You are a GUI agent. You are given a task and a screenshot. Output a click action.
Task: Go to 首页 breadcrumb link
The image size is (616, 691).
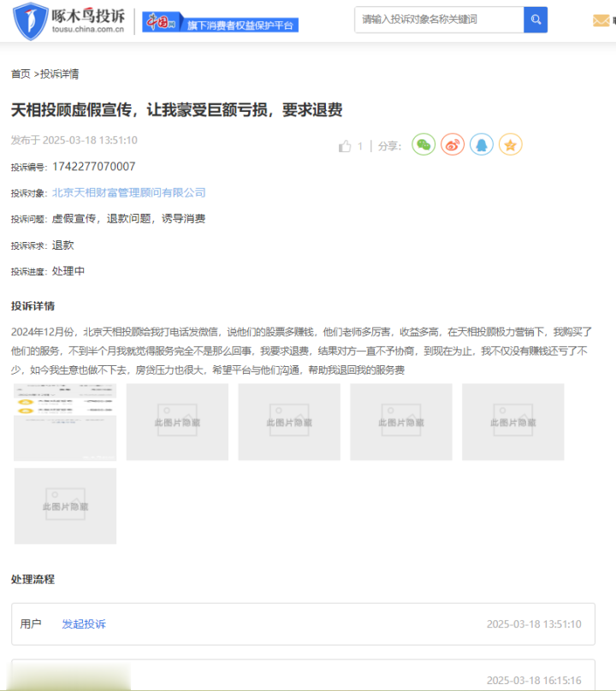21,74
